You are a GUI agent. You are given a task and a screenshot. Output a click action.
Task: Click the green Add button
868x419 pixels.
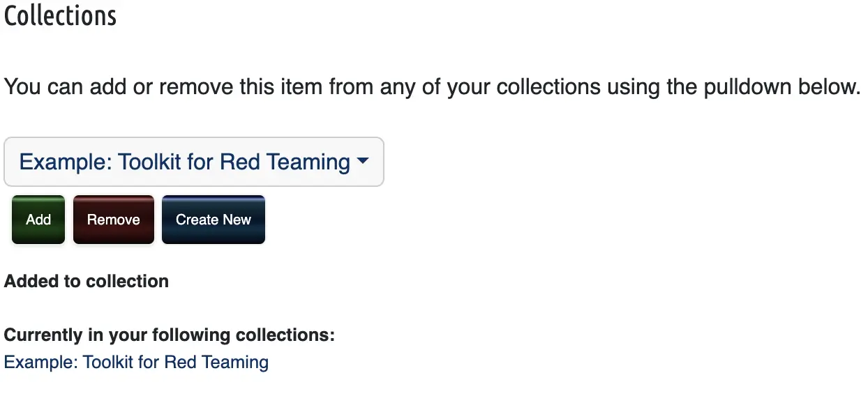point(38,220)
